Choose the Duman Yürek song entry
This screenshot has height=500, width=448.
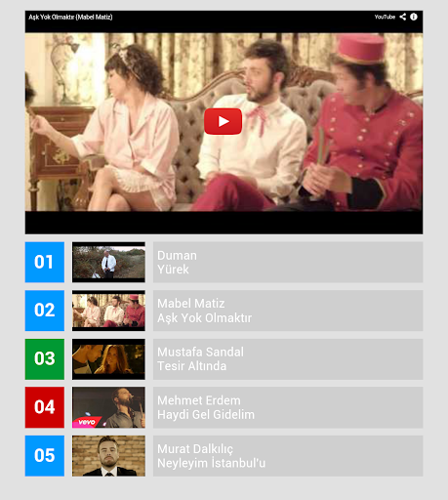[x=288, y=262]
